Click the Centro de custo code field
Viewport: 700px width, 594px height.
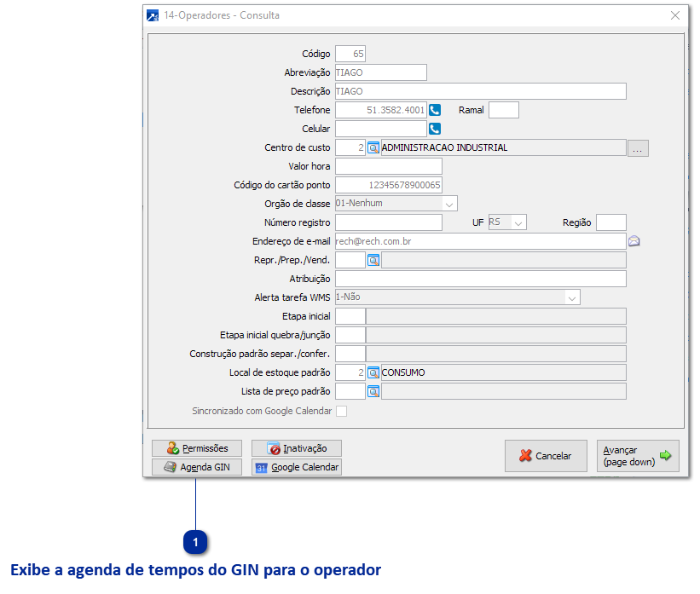(350, 147)
